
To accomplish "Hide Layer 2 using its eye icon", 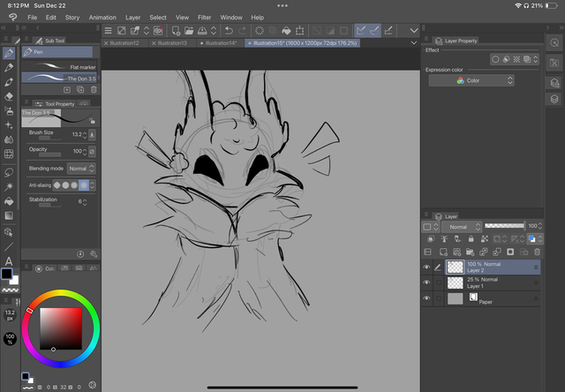I will pyautogui.click(x=427, y=266).
